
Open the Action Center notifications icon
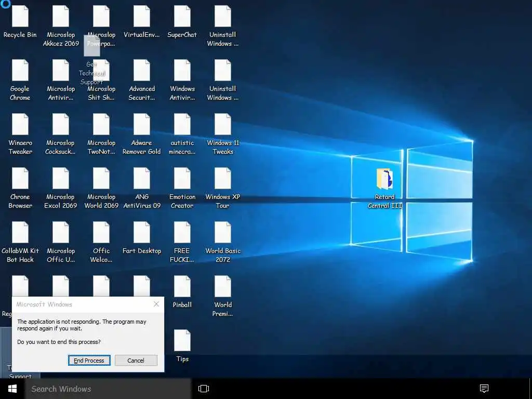pyautogui.click(x=484, y=389)
